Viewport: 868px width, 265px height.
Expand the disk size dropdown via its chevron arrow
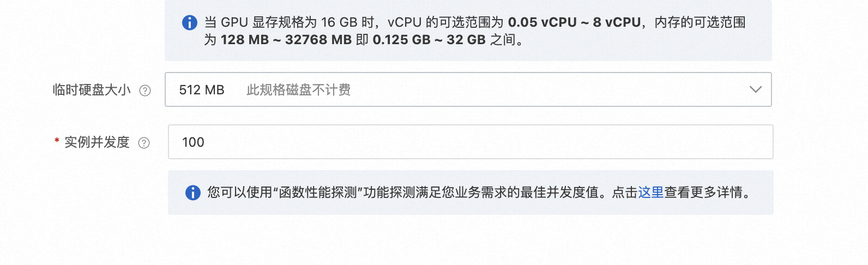(755, 89)
